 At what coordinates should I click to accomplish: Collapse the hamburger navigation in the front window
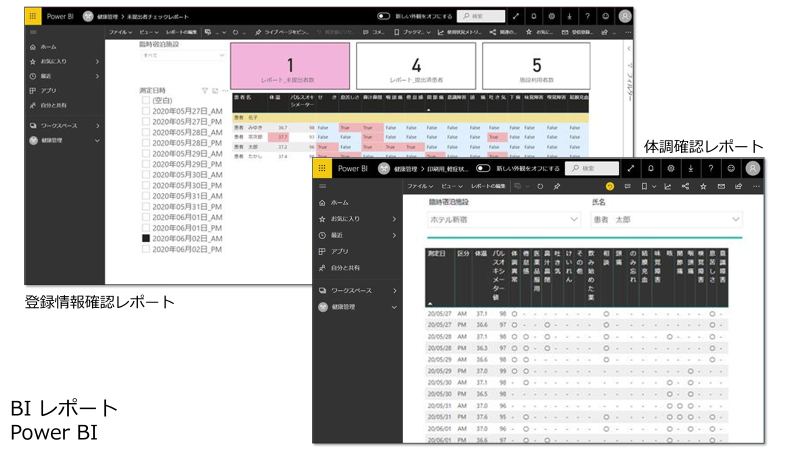pyautogui.click(x=322, y=186)
